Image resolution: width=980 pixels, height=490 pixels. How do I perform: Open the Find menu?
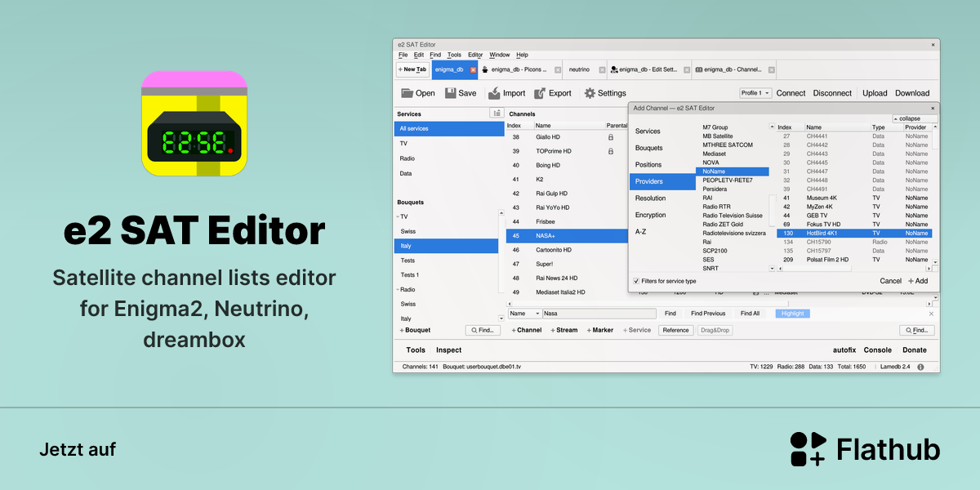(x=435, y=55)
